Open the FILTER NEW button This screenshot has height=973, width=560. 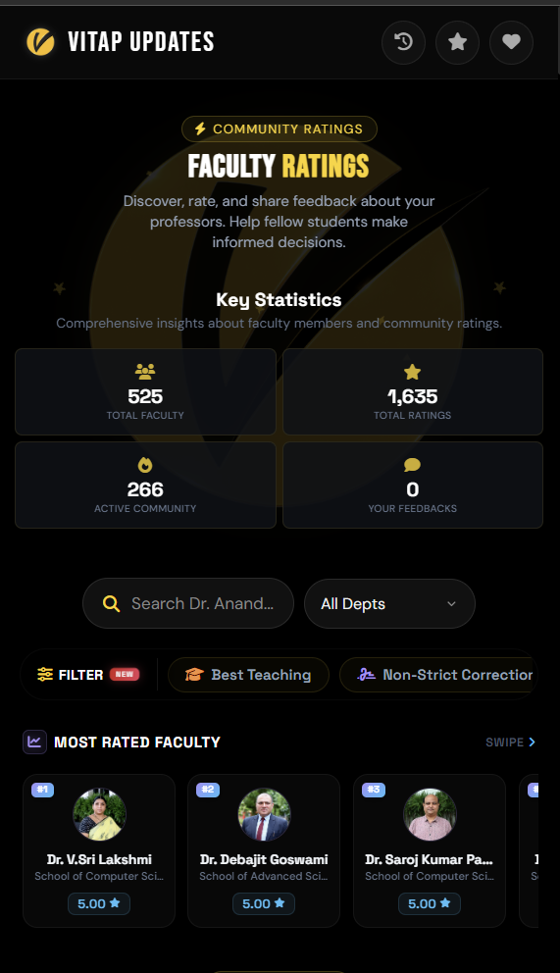click(x=88, y=675)
